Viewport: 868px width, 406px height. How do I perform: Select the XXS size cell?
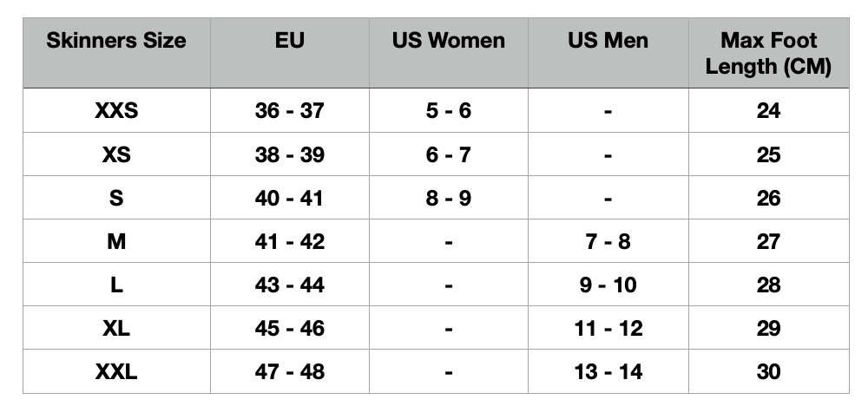click(x=116, y=111)
